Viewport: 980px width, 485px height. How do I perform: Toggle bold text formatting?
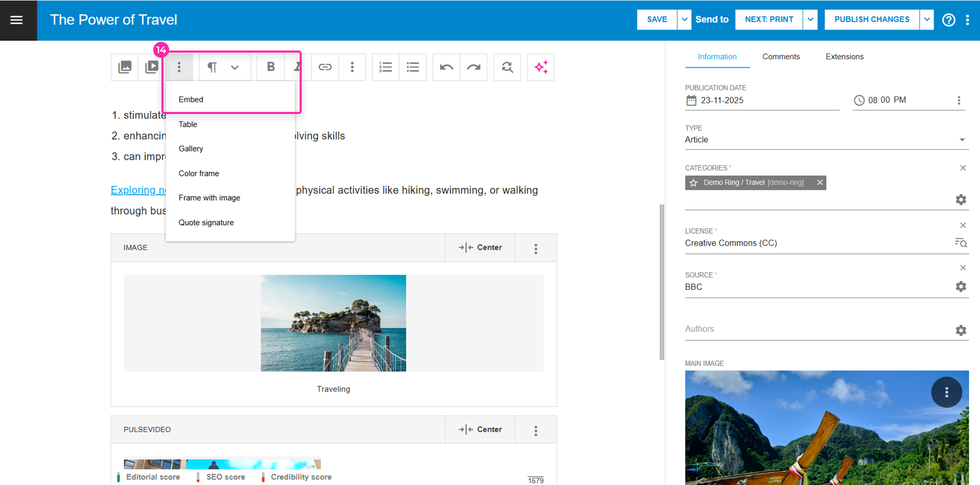tap(271, 67)
